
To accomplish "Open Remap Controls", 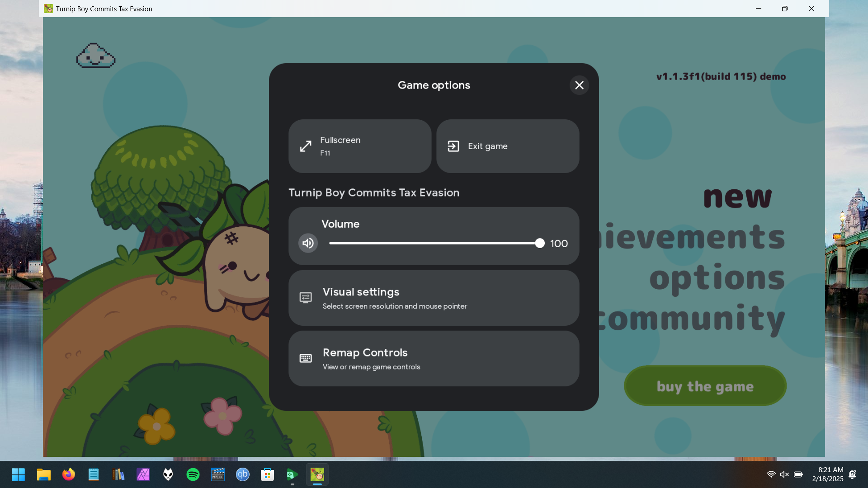I will coord(434,358).
